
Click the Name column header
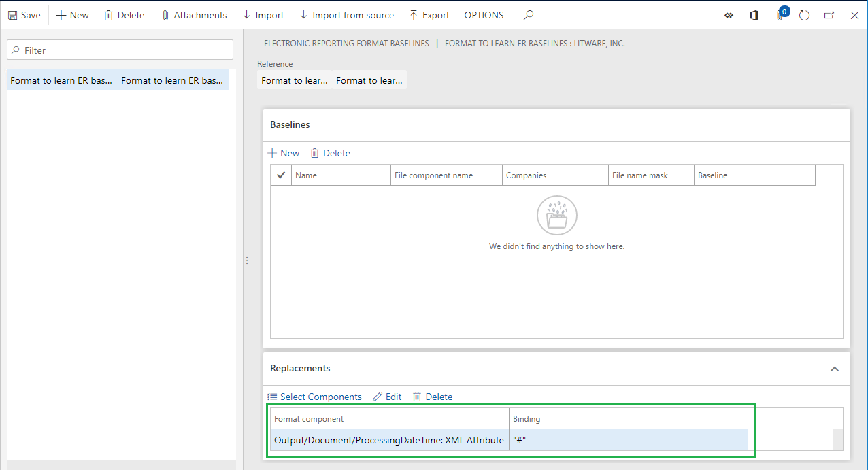[341, 175]
